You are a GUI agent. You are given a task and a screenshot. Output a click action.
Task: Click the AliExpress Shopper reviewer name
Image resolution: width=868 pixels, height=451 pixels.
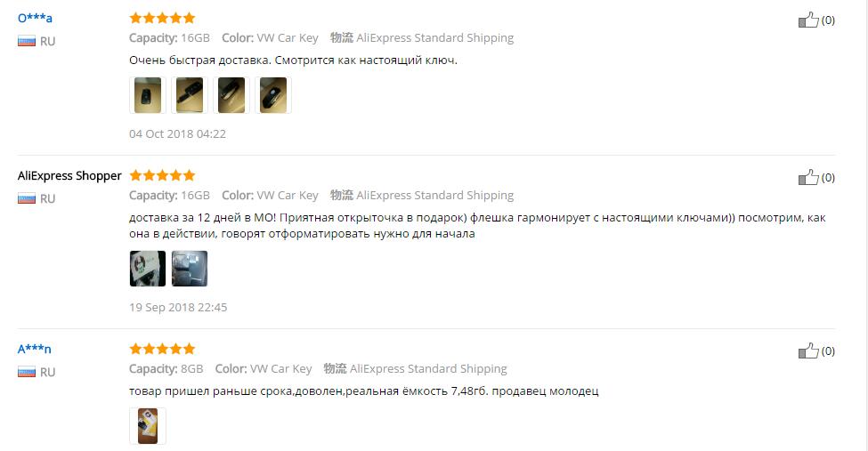point(69,176)
